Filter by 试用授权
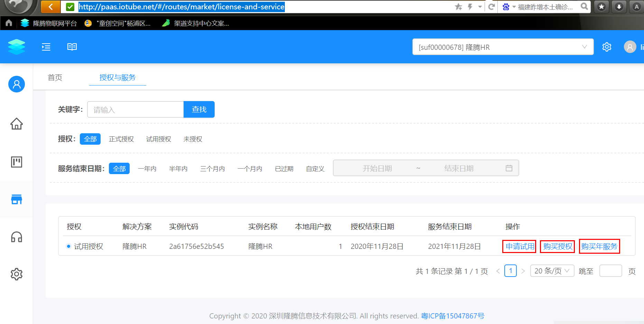The width and height of the screenshot is (644, 324). coord(159,139)
